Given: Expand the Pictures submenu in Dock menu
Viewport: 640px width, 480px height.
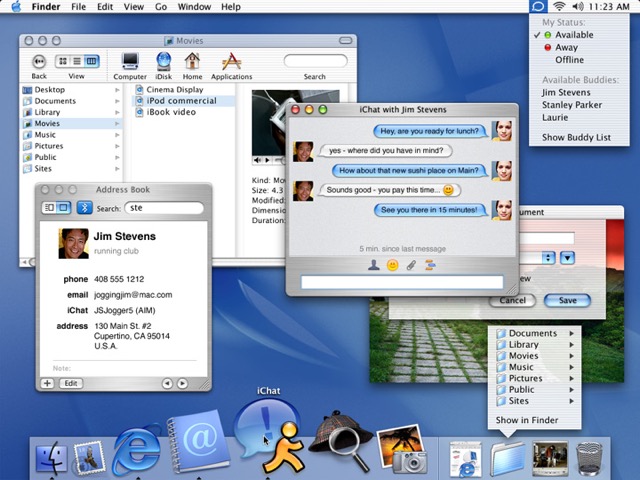Looking at the screenshot, I should click(525, 378).
